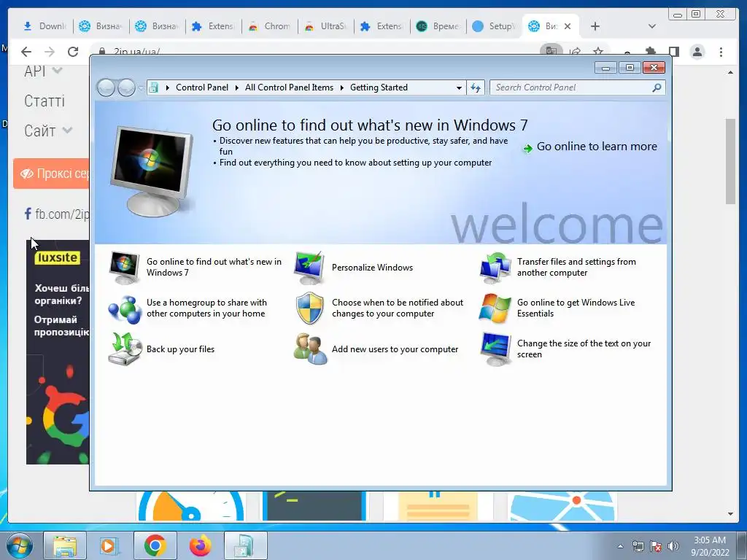Click the Chrome URL address field
The height and width of the screenshot is (560, 747).
pyautogui.click(x=314, y=52)
